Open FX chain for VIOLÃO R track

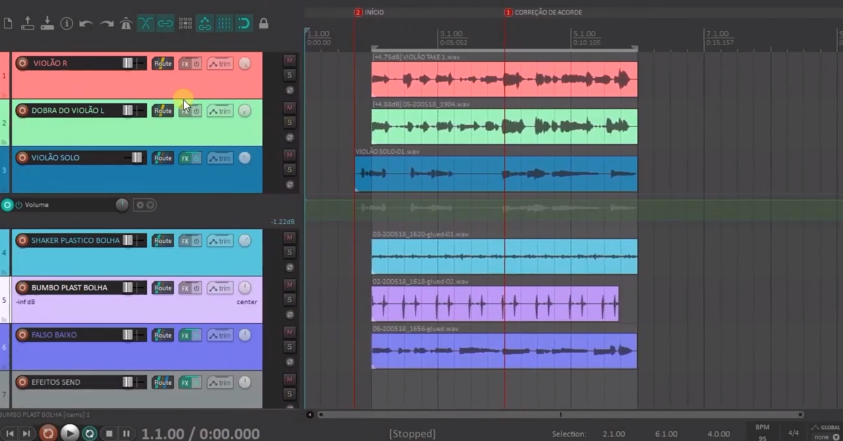185,63
